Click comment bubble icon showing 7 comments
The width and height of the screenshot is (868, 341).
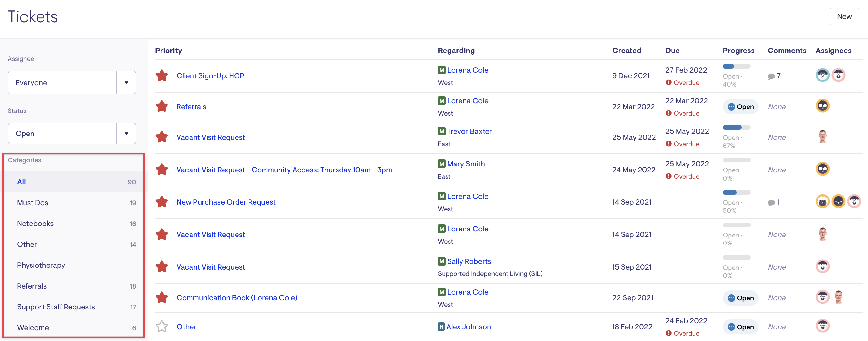coord(771,76)
